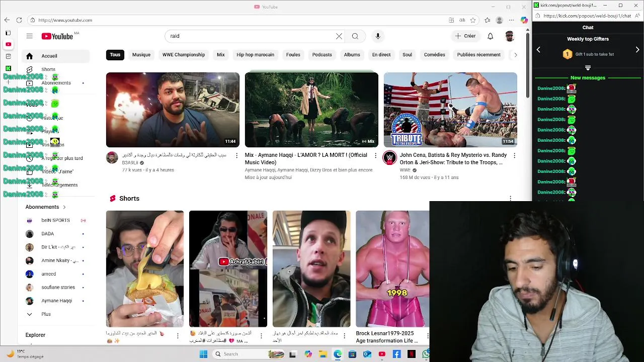644x362 pixels.
Task: Open DADA channel in subscriptions
Action: coord(55,234)
